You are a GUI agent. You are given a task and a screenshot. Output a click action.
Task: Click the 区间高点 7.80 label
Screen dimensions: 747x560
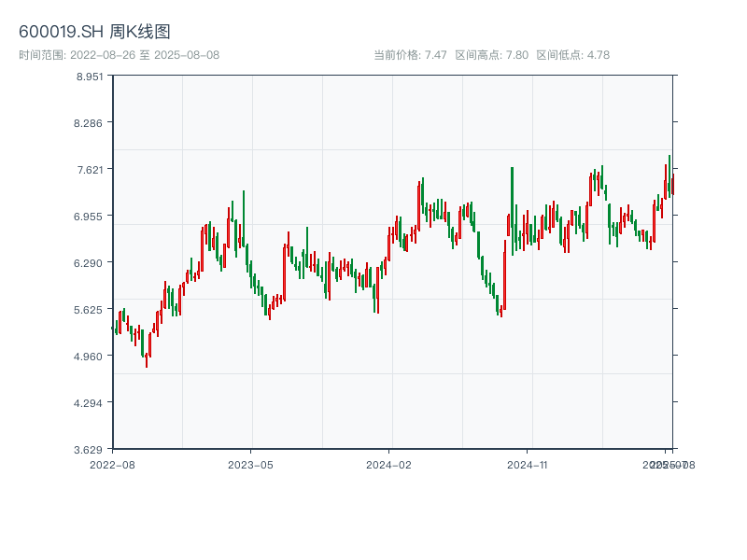coord(491,55)
